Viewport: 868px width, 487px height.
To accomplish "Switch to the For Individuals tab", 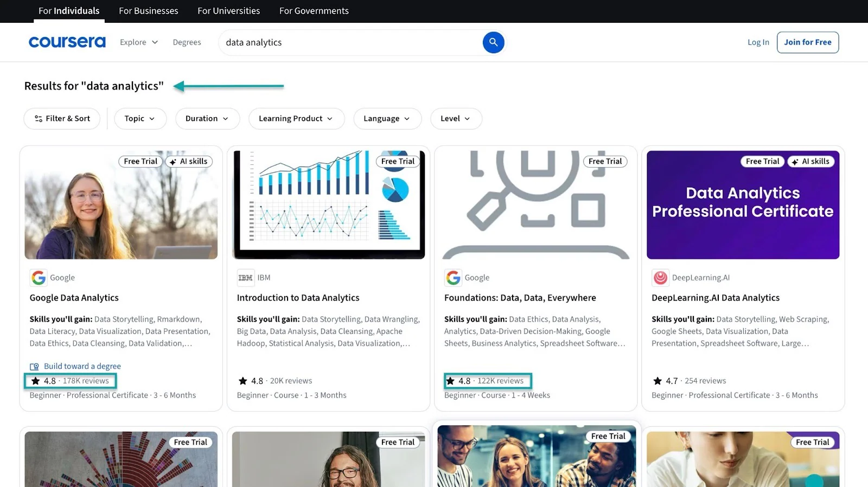I will pos(69,11).
